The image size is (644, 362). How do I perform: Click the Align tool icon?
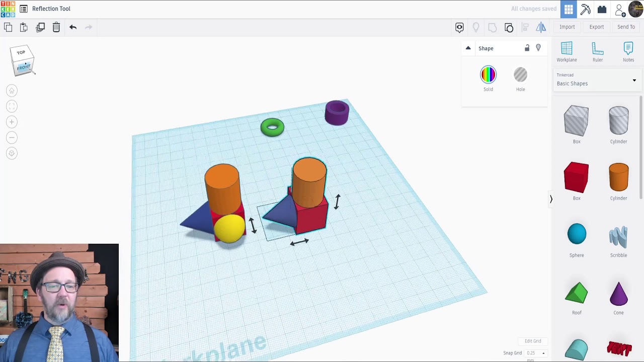point(525,27)
